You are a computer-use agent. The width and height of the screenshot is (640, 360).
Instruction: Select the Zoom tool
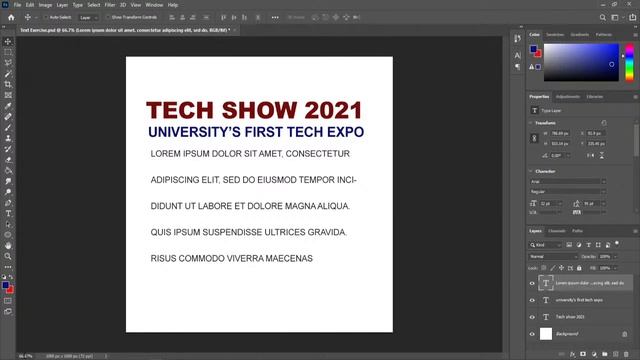pos(8,256)
